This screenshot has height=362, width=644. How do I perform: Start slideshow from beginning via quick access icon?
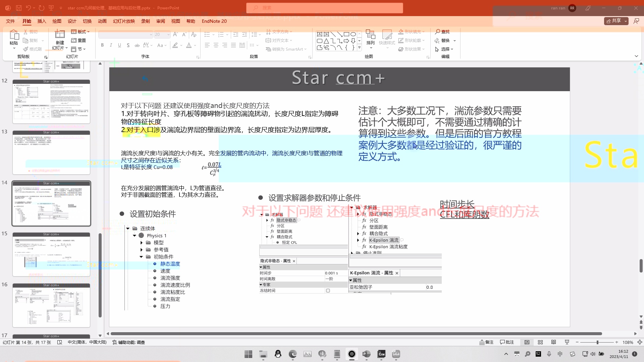[51, 8]
